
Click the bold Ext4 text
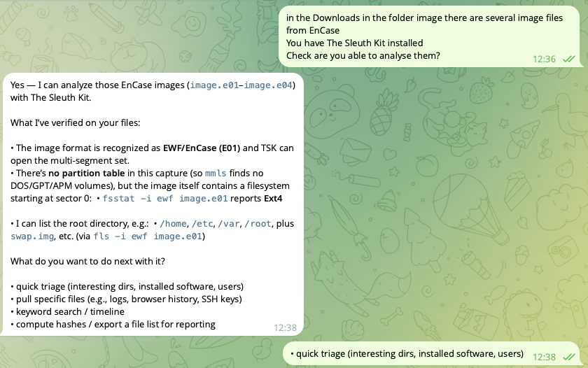273,198
